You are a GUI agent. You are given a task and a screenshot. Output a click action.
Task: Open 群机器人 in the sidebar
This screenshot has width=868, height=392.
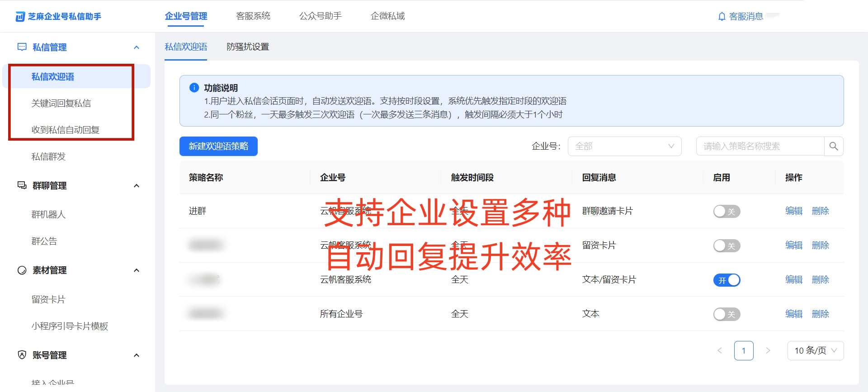pos(48,214)
